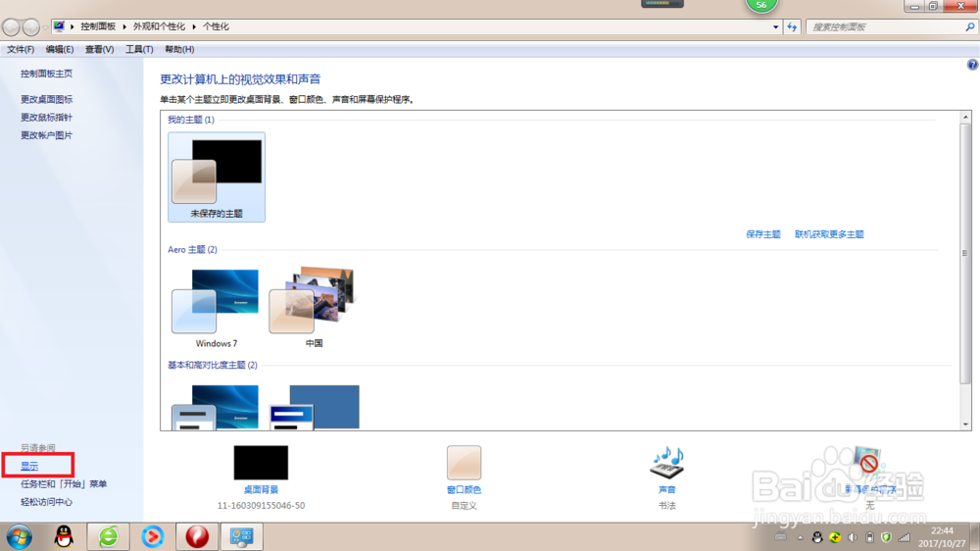Click 控制面板 breadcrumb in address bar
This screenshot has width=980, height=551.
coord(98,26)
